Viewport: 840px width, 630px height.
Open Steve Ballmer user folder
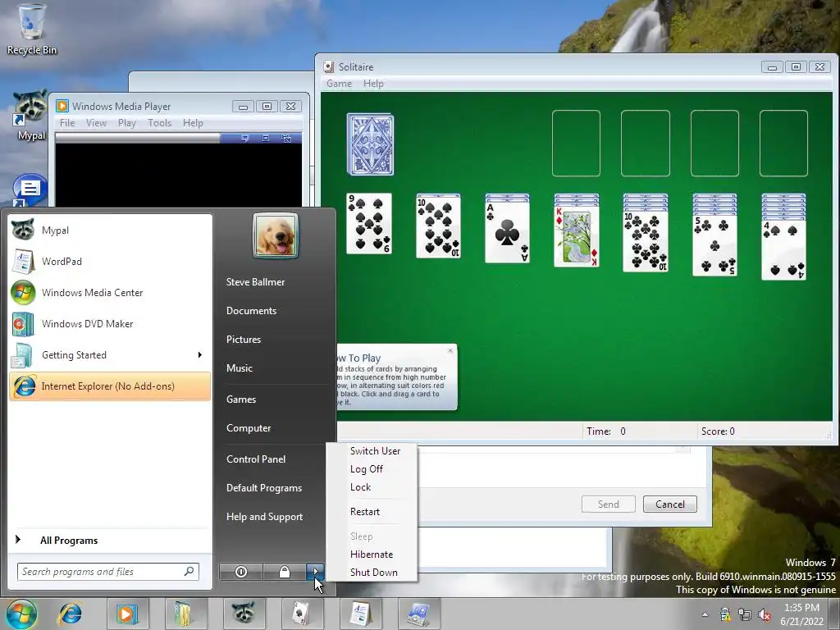256,282
